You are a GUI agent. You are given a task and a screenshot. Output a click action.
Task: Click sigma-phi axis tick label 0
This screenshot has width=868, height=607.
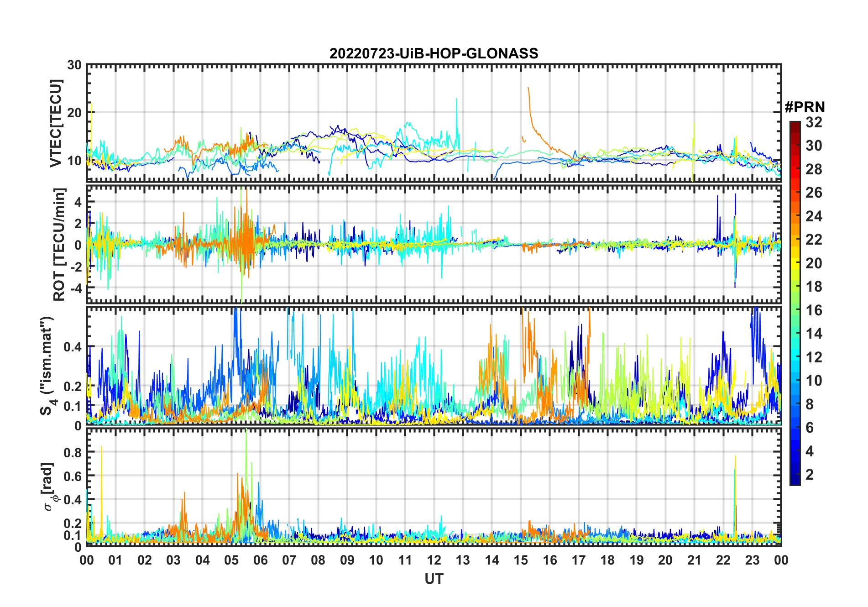tap(78, 546)
